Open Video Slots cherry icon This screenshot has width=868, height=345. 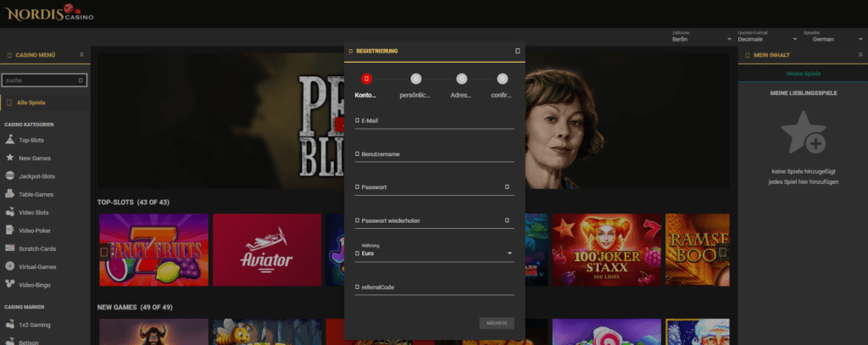click(9, 212)
